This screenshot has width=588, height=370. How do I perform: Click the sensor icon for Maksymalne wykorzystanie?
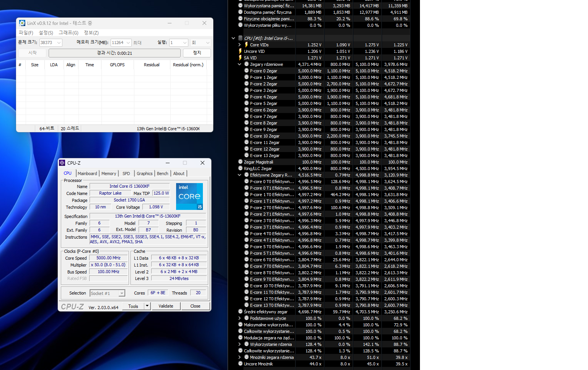tap(240, 325)
